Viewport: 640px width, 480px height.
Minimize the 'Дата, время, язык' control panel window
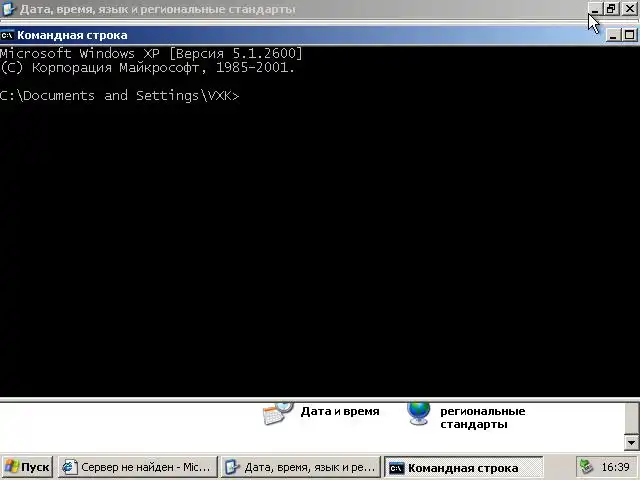point(595,9)
